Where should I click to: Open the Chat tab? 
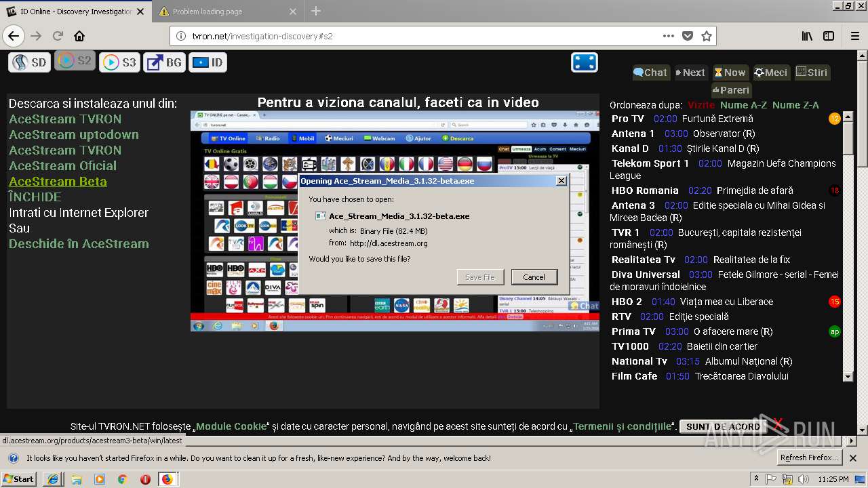651,73
